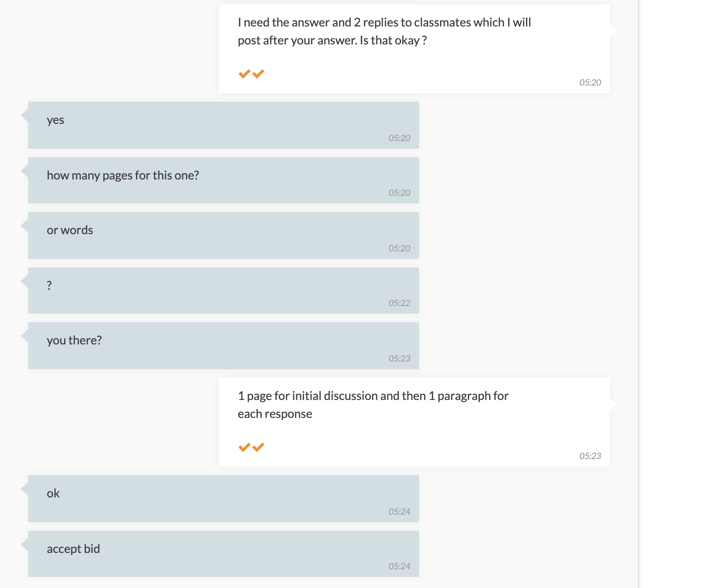Click the 05:20 timestamp on 'how many pages' message

(x=399, y=193)
